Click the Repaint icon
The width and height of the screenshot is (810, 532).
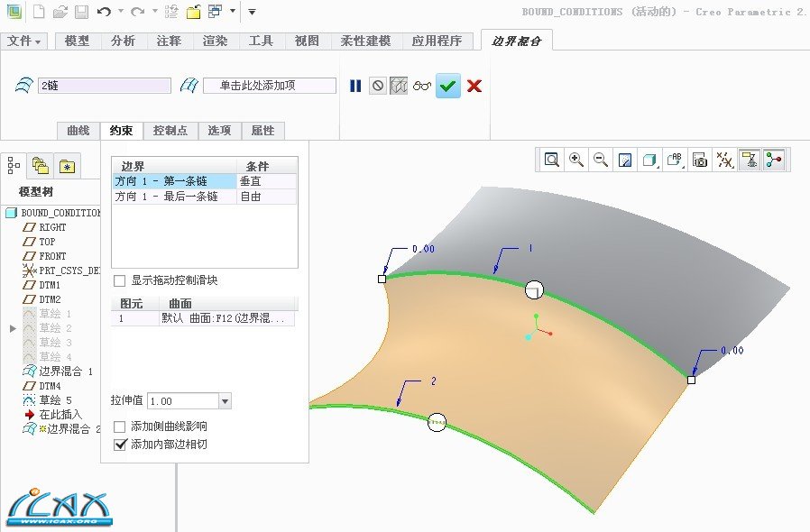(x=624, y=160)
